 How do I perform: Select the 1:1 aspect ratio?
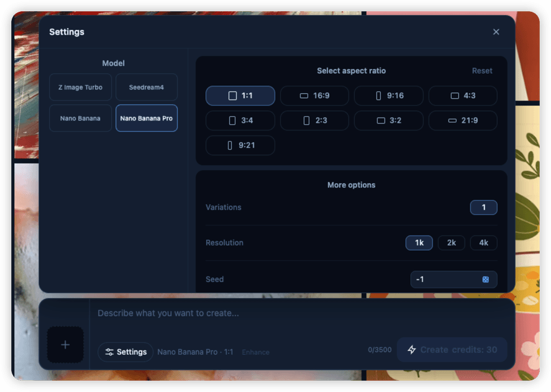pos(240,96)
